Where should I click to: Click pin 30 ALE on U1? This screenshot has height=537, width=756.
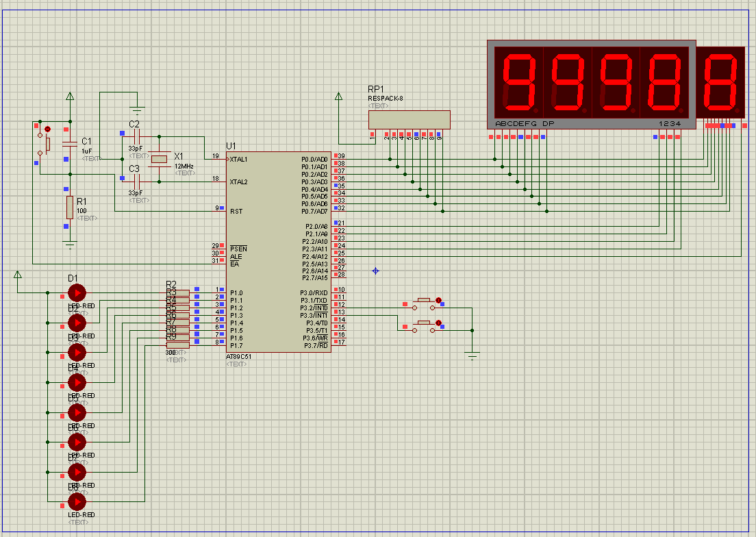point(219,255)
